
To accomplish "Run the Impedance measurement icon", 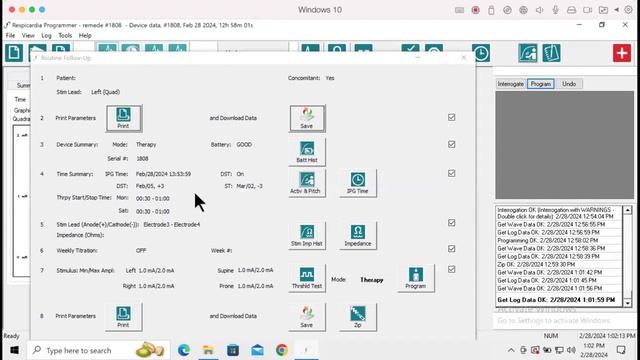I will [x=358, y=236].
